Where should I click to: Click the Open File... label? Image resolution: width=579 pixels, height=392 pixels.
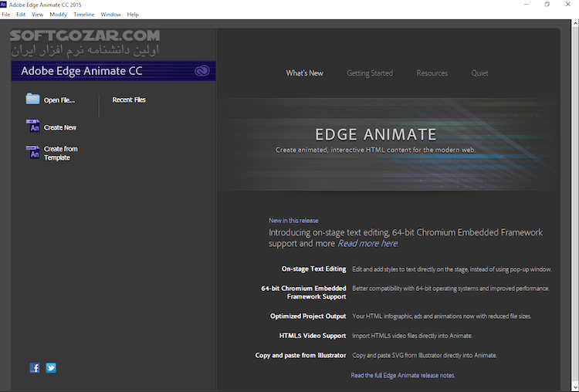[x=59, y=100]
